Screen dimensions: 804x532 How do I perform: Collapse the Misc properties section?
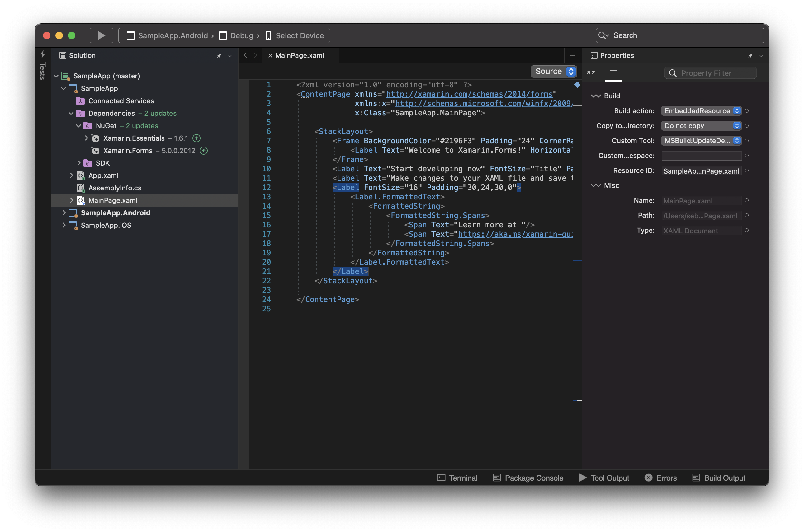tap(596, 186)
